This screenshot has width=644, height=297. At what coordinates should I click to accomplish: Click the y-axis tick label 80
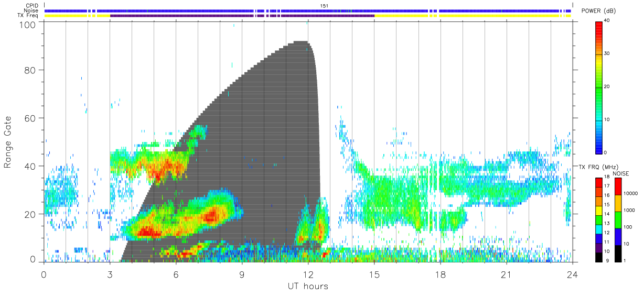click(x=31, y=70)
